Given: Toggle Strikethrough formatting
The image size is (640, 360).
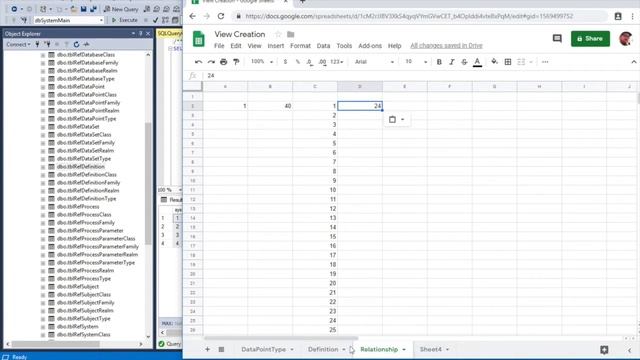Looking at the screenshot, I should 464,62.
